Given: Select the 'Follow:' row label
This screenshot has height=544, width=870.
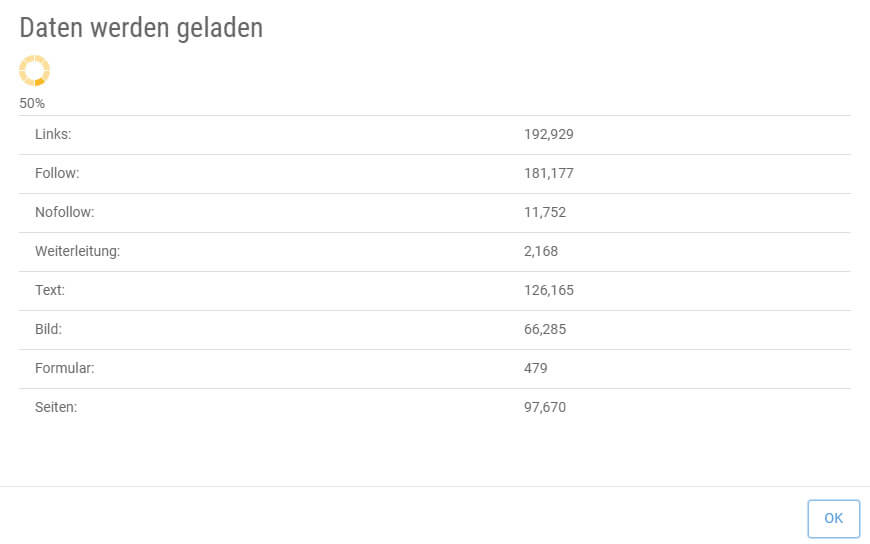Looking at the screenshot, I should coord(57,173).
